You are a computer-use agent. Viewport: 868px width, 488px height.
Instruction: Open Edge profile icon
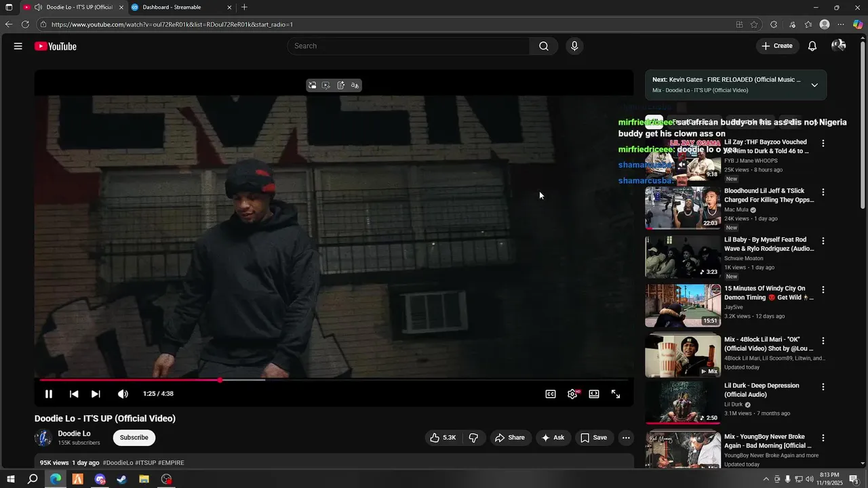(x=825, y=24)
